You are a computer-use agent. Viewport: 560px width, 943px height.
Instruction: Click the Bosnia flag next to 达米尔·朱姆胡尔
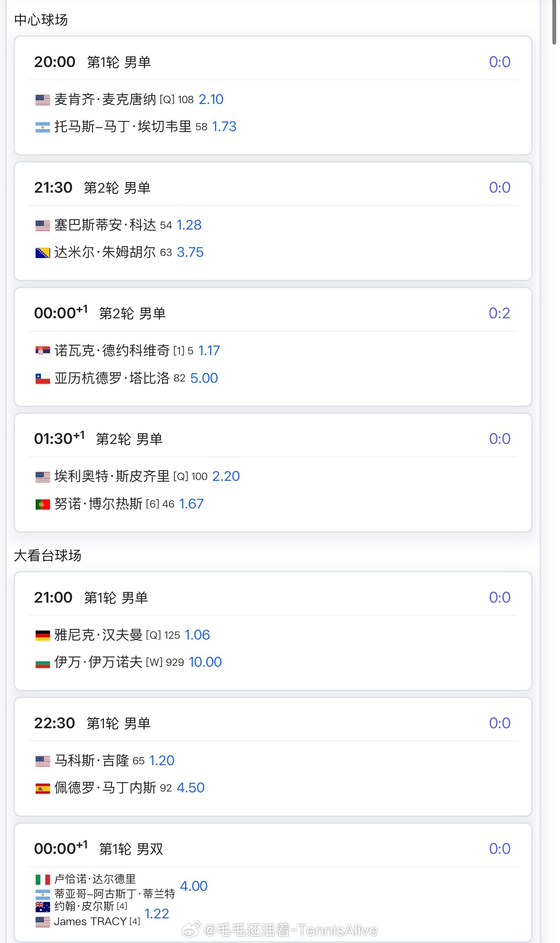click(42, 253)
